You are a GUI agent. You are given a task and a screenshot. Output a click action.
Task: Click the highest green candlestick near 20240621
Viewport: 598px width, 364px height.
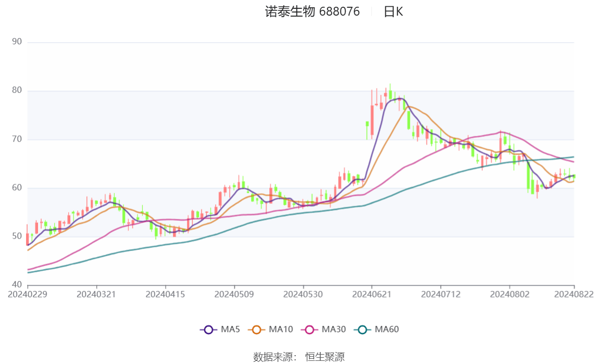pos(390,94)
